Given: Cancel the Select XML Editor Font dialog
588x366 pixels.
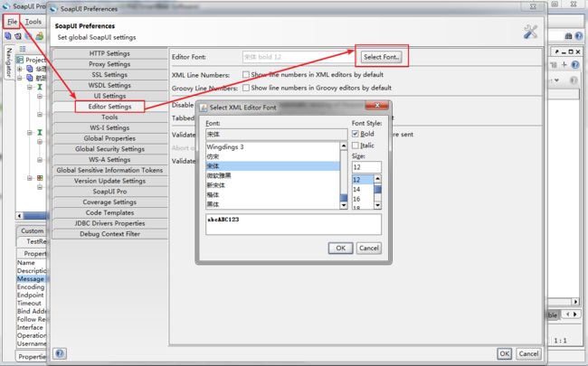Looking at the screenshot, I should click(369, 248).
